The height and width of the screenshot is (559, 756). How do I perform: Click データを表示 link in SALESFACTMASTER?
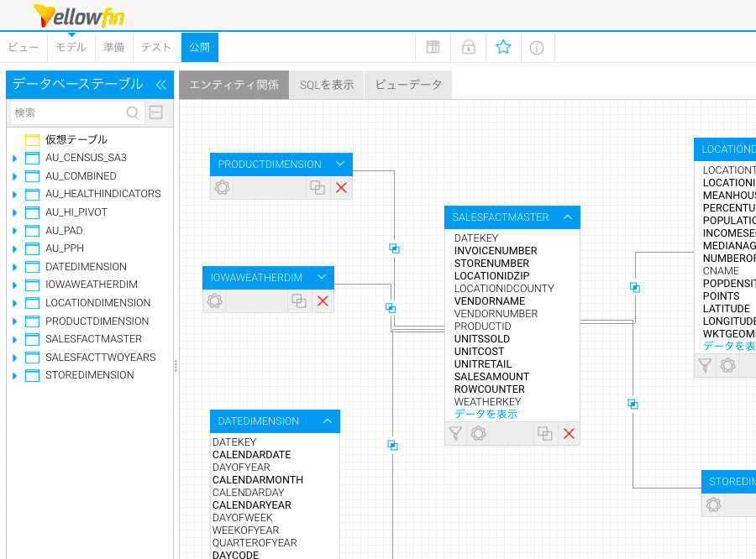pos(486,414)
